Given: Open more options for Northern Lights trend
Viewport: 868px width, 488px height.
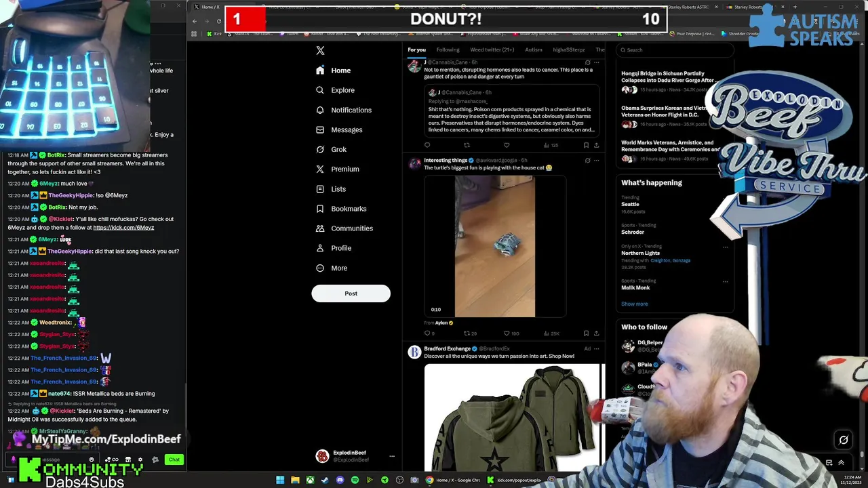Looking at the screenshot, I should click(725, 247).
